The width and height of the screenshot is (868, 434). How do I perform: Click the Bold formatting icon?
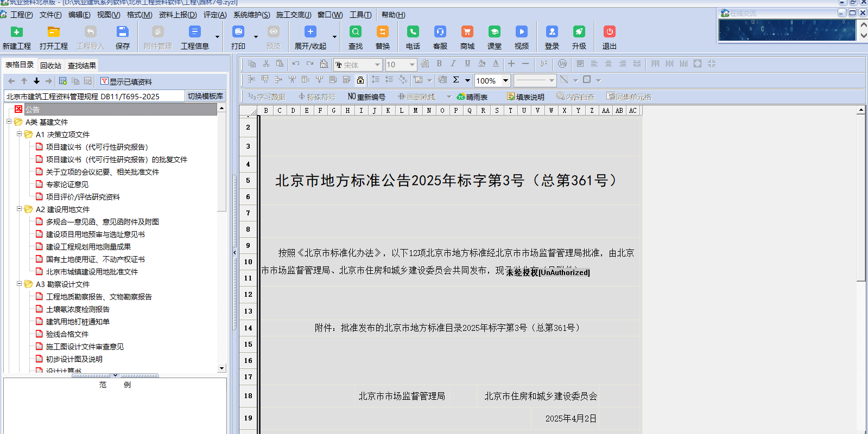[x=439, y=64]
